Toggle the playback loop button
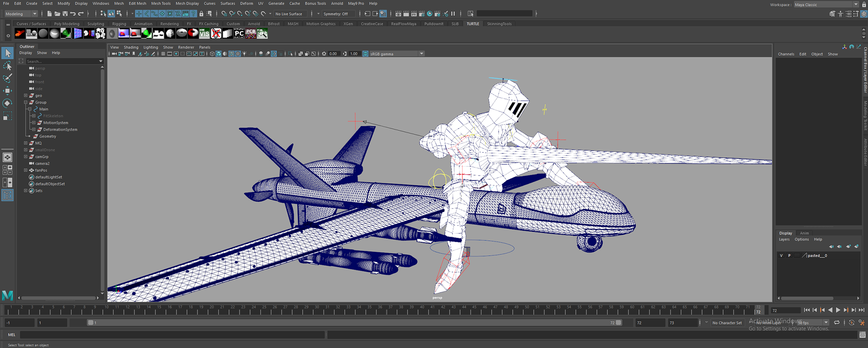Viewport: 868px width, 348px height. pyautogui.click(x=837, y=323)
